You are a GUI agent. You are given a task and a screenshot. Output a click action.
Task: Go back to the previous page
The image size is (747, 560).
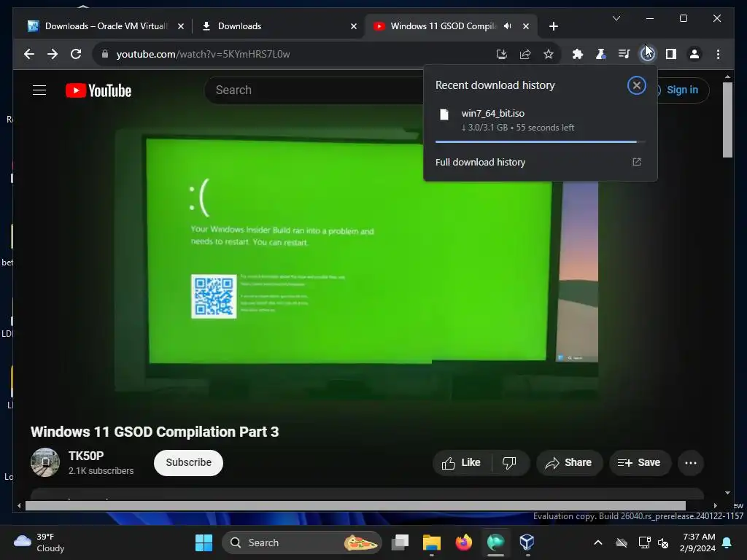(x=29, y=54)
